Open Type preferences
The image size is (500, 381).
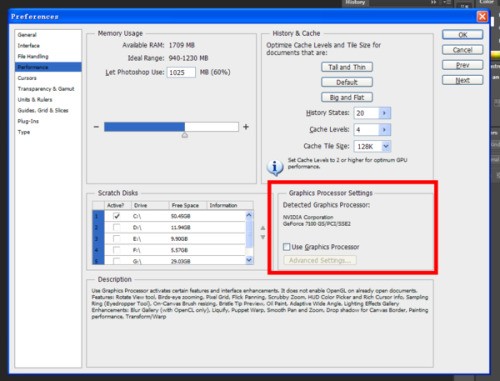tap(24, 132)
